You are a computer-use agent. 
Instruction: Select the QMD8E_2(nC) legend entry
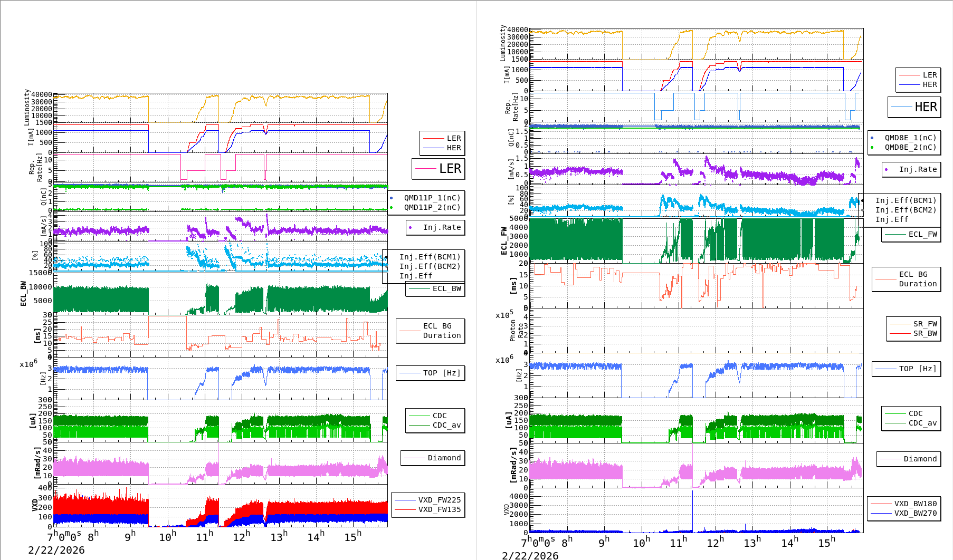(x=910, y=147)
